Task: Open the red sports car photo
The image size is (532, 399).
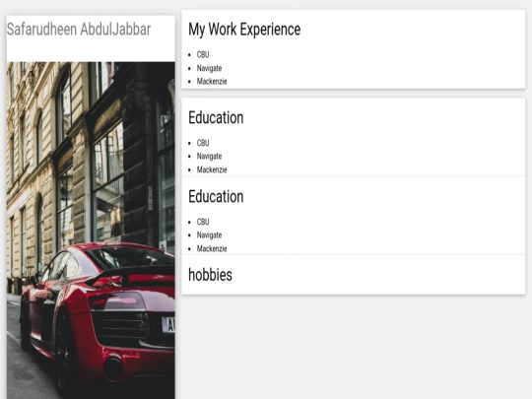Action: pyautogui.click(x=91, y=230)
